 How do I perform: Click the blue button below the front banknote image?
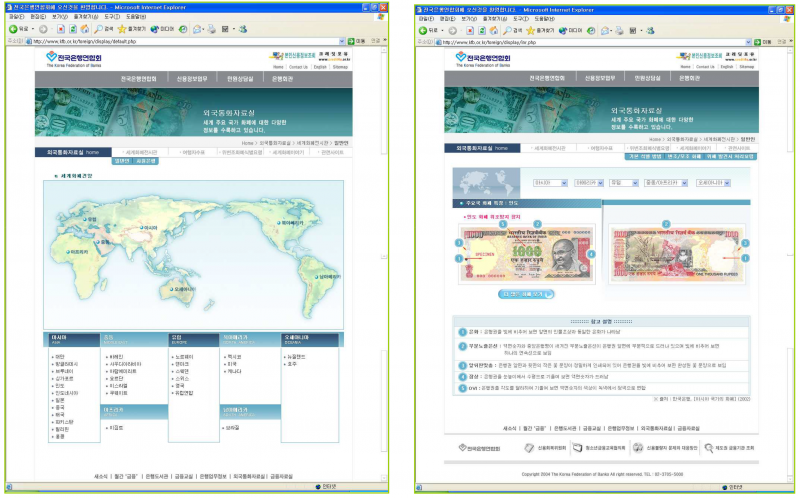tap(526, 294)
